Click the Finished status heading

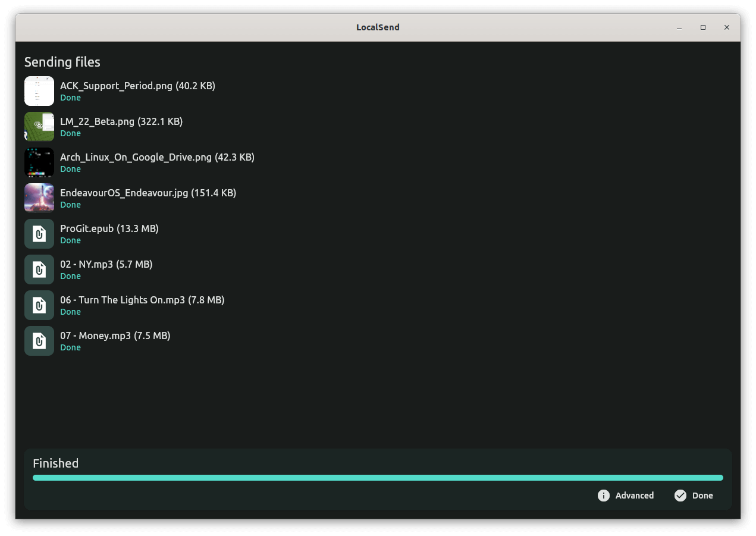[x=55, y=463]
